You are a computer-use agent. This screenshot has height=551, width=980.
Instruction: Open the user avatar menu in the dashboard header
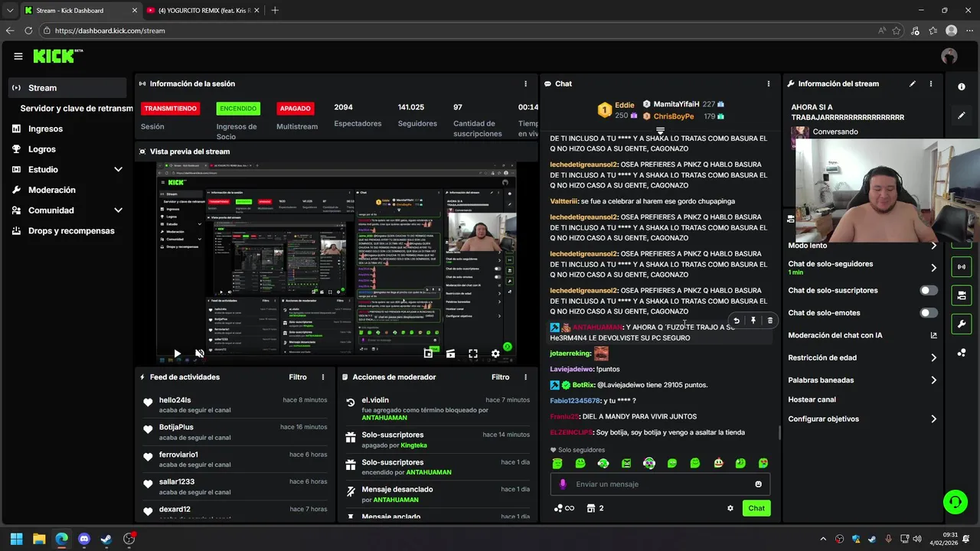[949, 56]
